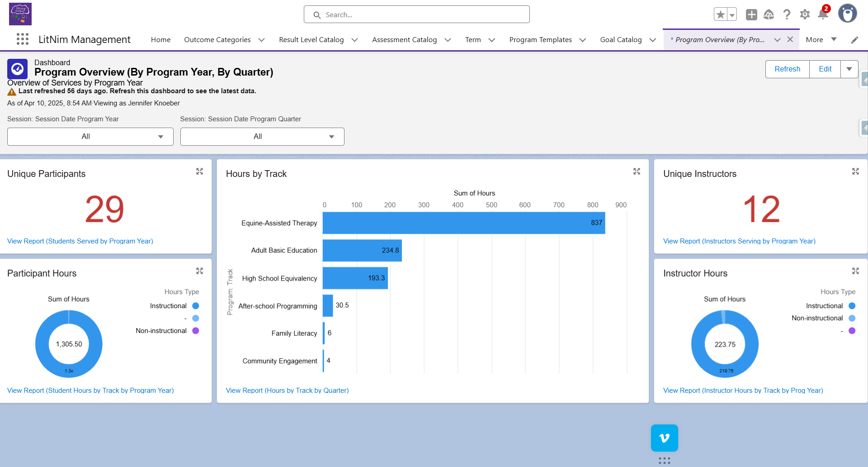Open the Session Date Program Year filter

90,136
